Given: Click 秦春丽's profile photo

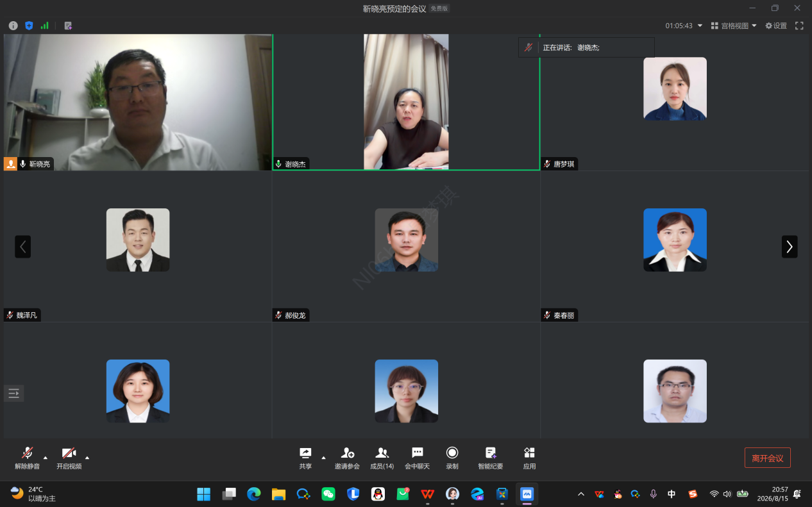Looking at the screenshot, I should coord(675,240).
